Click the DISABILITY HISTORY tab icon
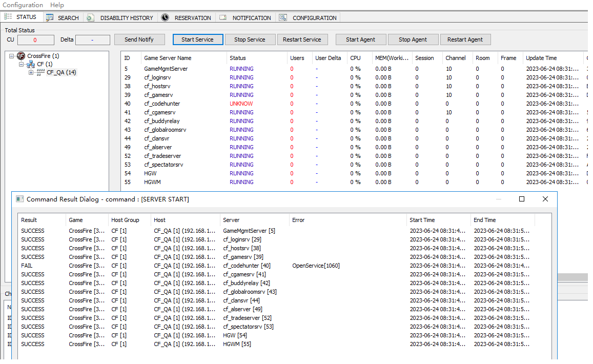The height and width of the screenshot is (364, 593). pyautogui.click(x=90, y=17)
